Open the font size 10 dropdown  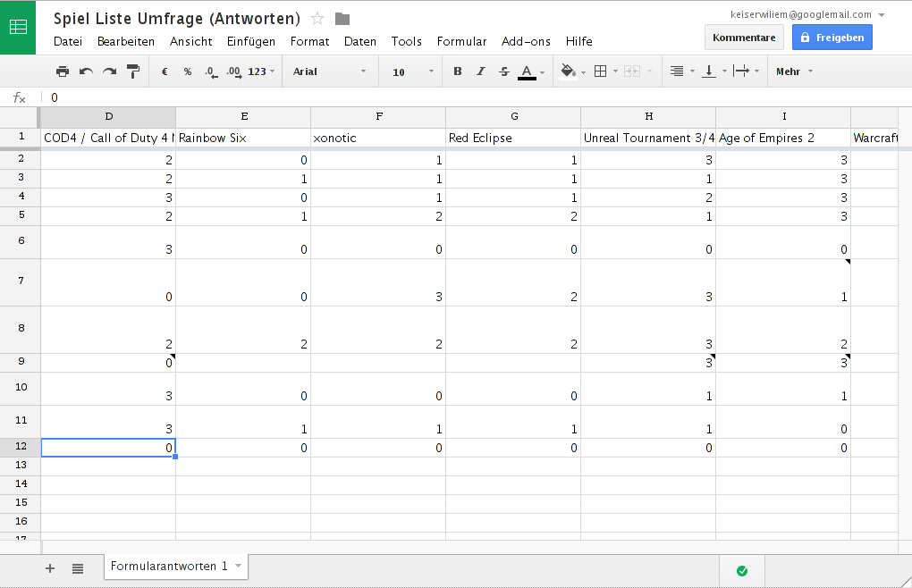click(413, 71)
